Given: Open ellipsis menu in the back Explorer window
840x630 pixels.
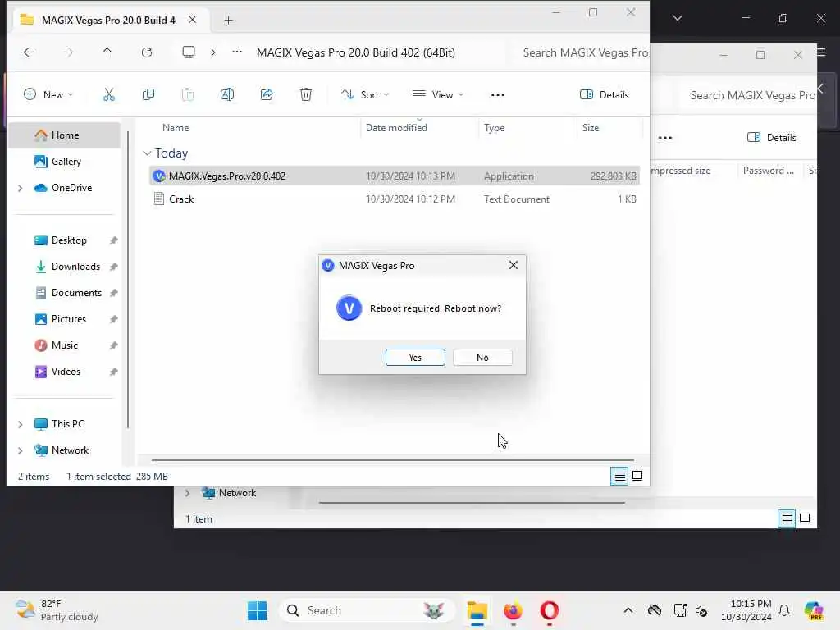Looking at the screenshot, I should (x=664, y=138).
